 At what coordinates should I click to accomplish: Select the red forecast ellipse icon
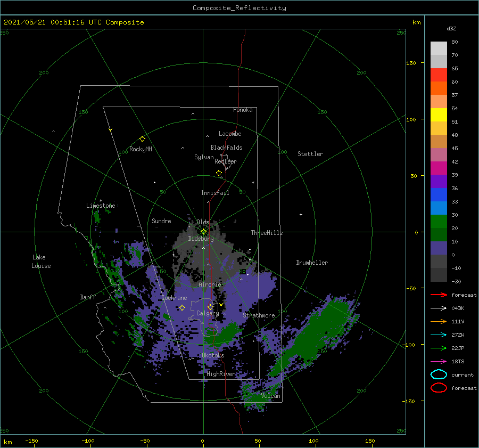click(439, 388)
